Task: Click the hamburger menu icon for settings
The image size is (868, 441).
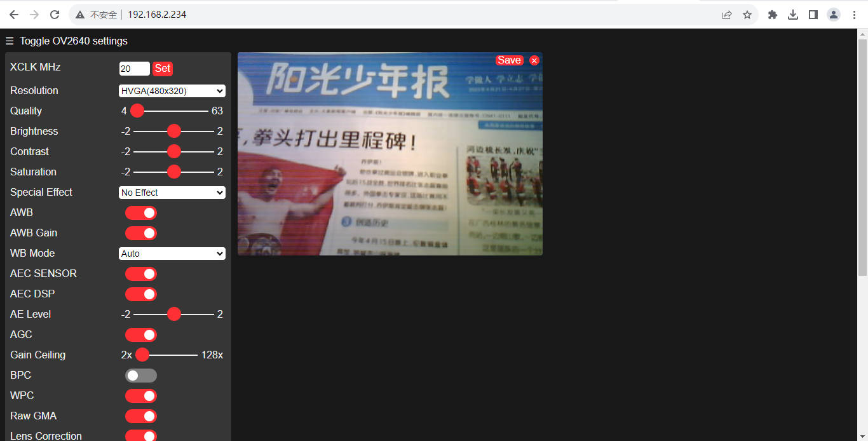Action: point(10,41)
